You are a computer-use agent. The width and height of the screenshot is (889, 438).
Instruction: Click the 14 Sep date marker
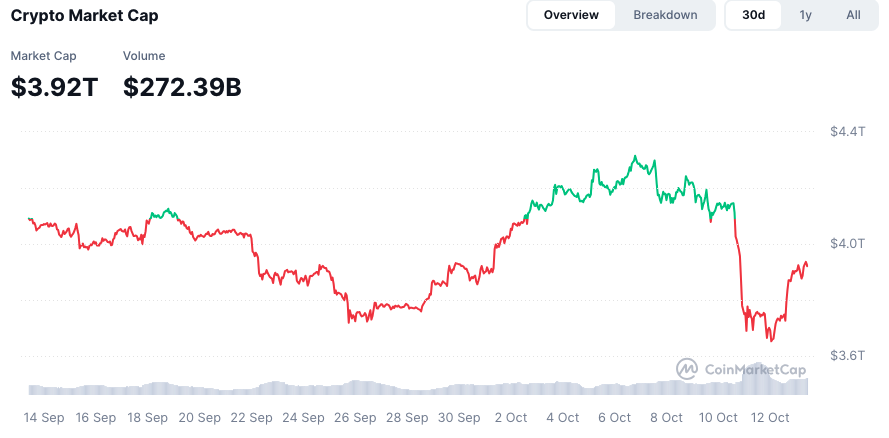tap(45, 417)
